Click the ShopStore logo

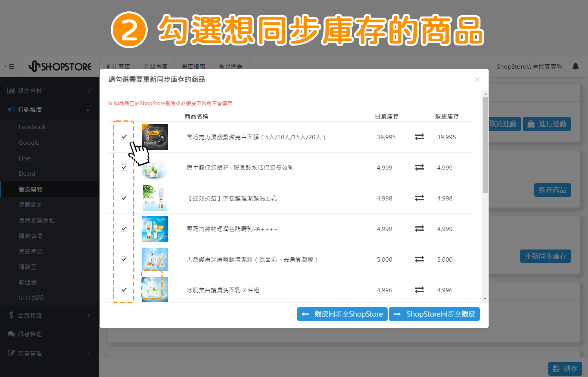60,67
